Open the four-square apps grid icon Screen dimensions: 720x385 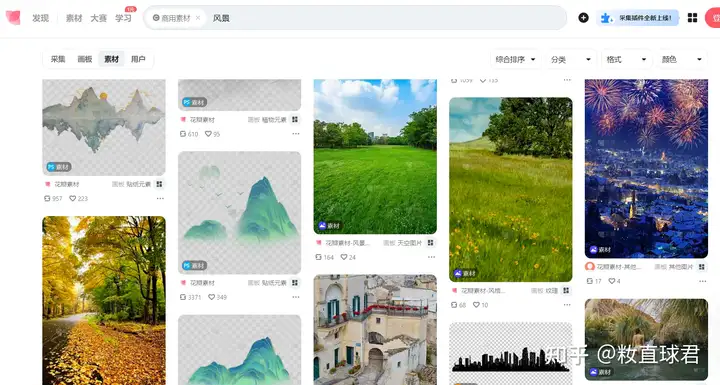click(x=692, y=18)
